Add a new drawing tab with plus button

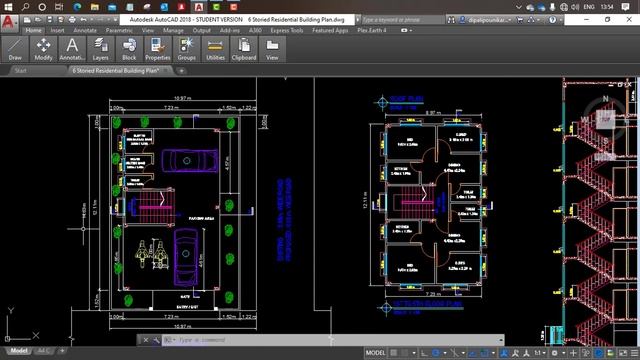click(x=181, y=71)
